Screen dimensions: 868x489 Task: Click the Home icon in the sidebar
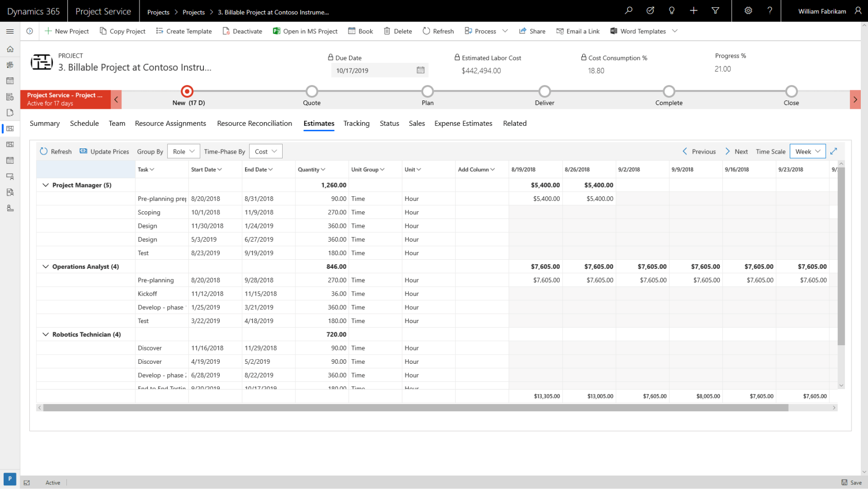[x=10, y=48]
